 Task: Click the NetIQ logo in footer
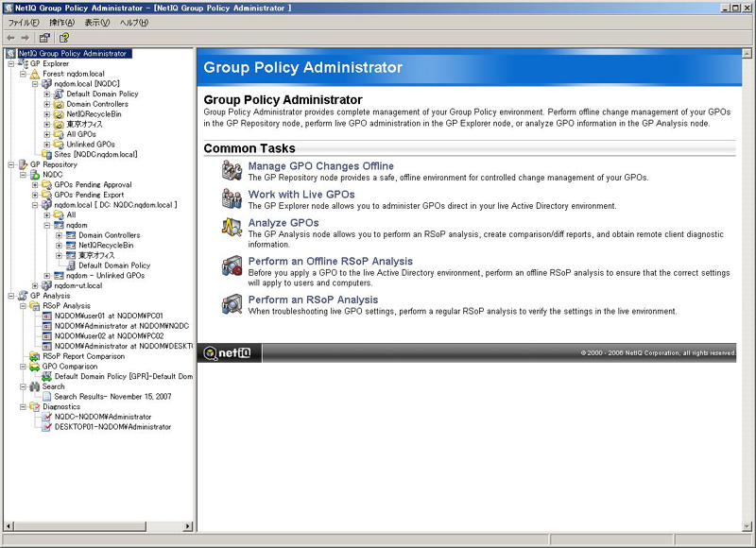pos(228,353)
